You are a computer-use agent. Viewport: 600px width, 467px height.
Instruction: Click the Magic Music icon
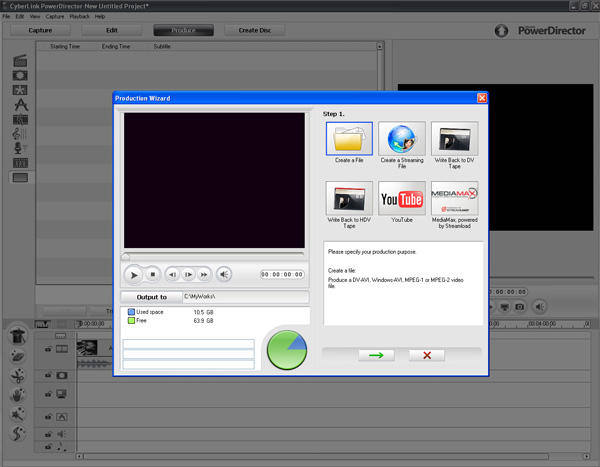[18, 434]
